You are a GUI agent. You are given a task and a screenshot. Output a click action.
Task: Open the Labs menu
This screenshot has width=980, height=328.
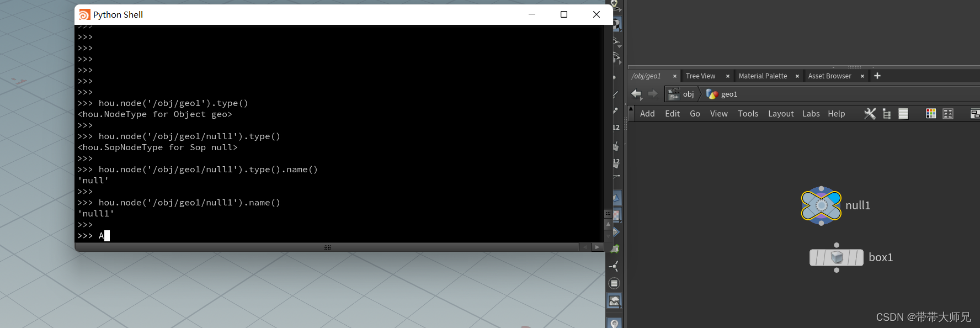pos(811,114)
